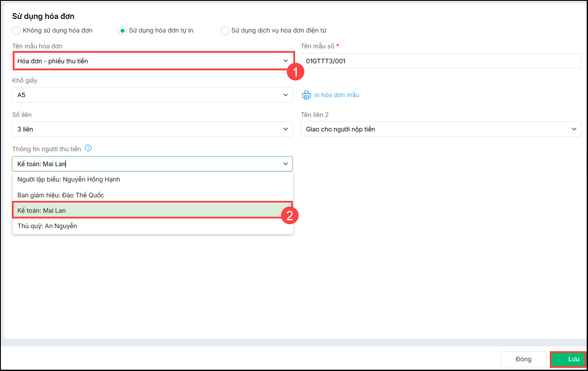This screenshot has height=371, width=588.
Task: Choose Sử dụng dịch vụ hóa đơn điện tử
Action: point(225,31)
